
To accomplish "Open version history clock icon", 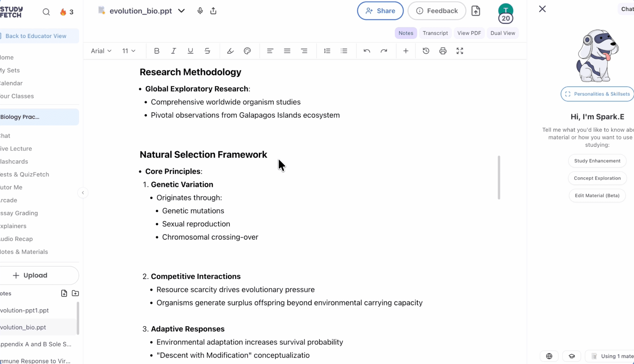I will (x=426, y=51).
